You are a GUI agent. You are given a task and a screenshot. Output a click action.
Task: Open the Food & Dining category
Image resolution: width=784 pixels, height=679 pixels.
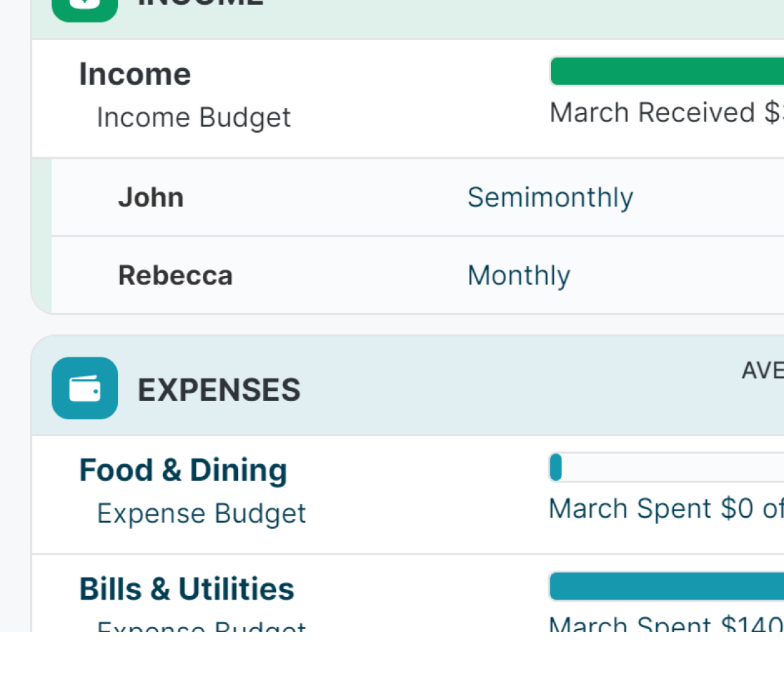pos(183,470)
